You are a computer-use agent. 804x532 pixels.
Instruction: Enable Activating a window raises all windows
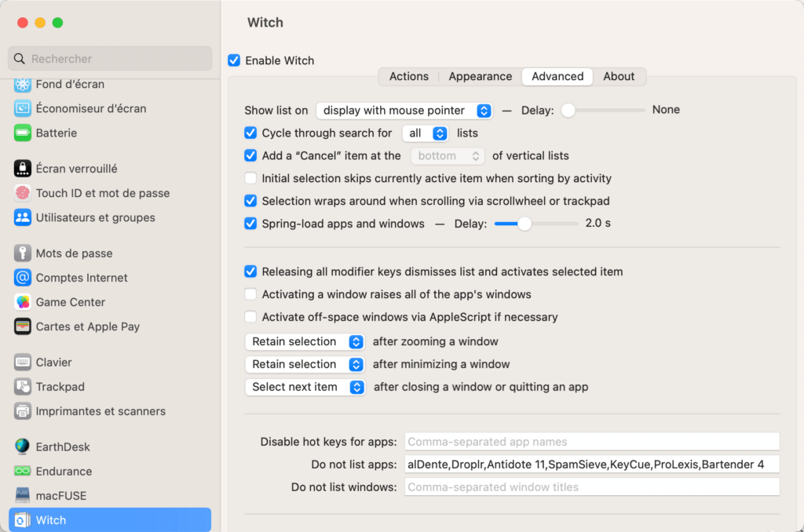[250, 294]
